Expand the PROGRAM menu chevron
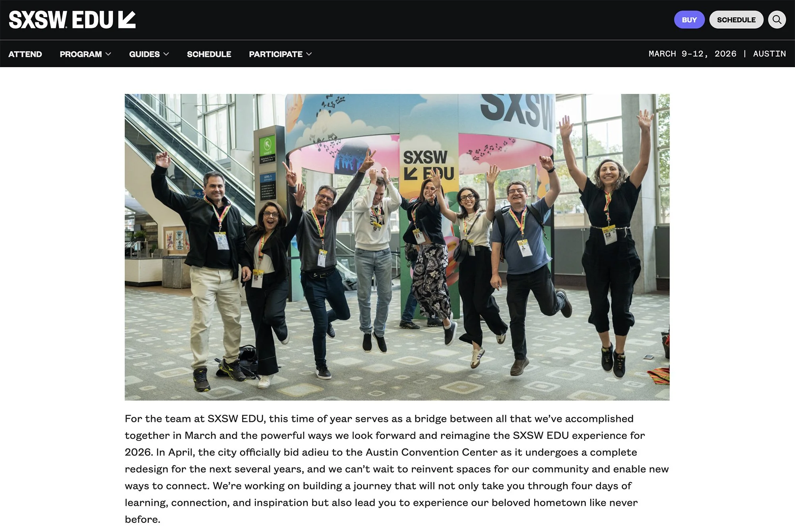 tap(108, 54)
